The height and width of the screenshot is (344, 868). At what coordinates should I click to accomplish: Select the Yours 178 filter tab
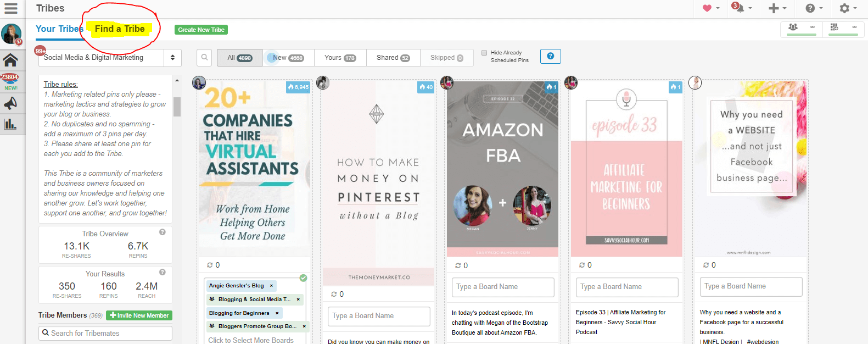pos(340,58)
